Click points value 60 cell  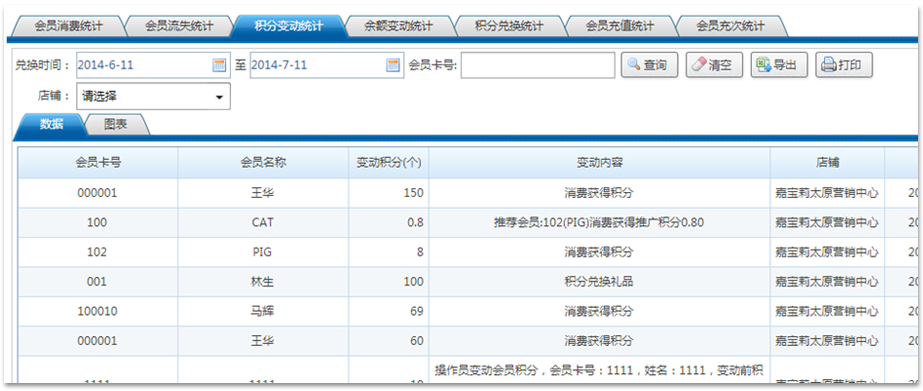(389, 340)
